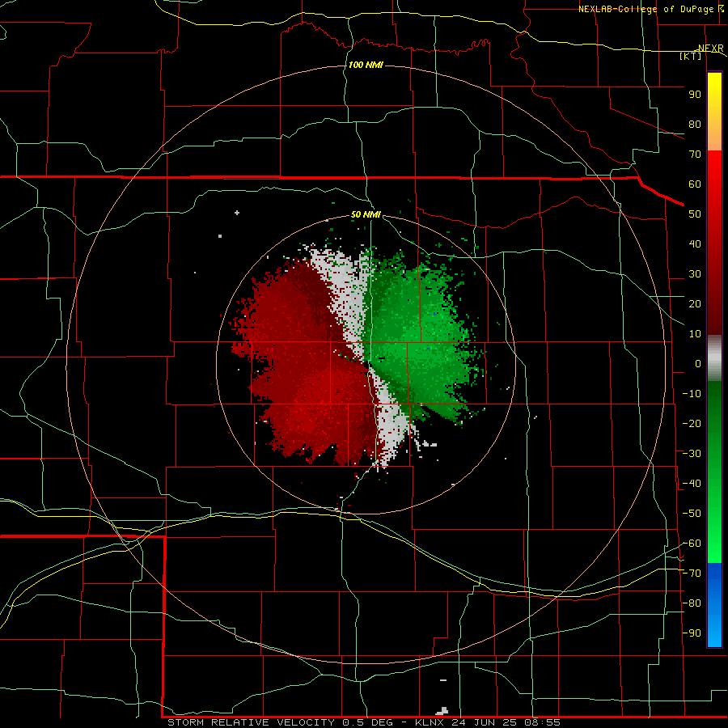
Task: Pick the gray zero band on velocity scale
Action: pos(714,358)
